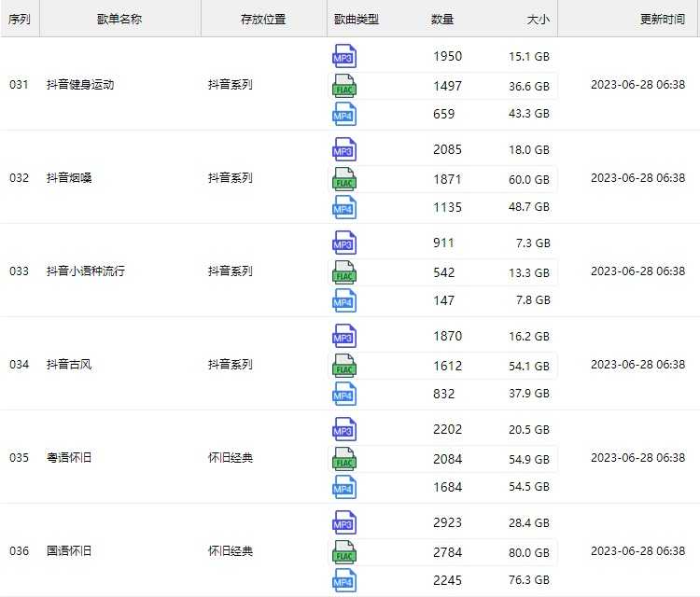
Task: Click the FLAC icon for 抖音健身运动
Action: (344, 86)
